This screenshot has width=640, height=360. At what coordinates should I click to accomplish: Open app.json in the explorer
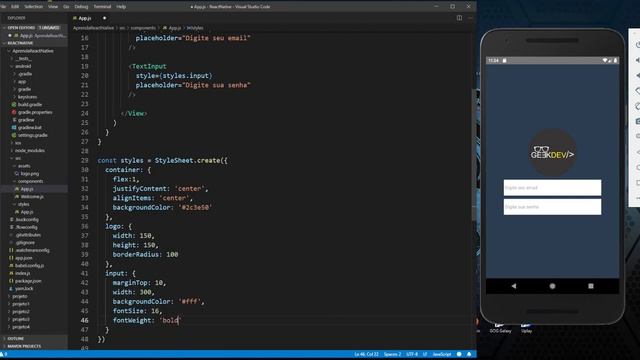[24, 258]
